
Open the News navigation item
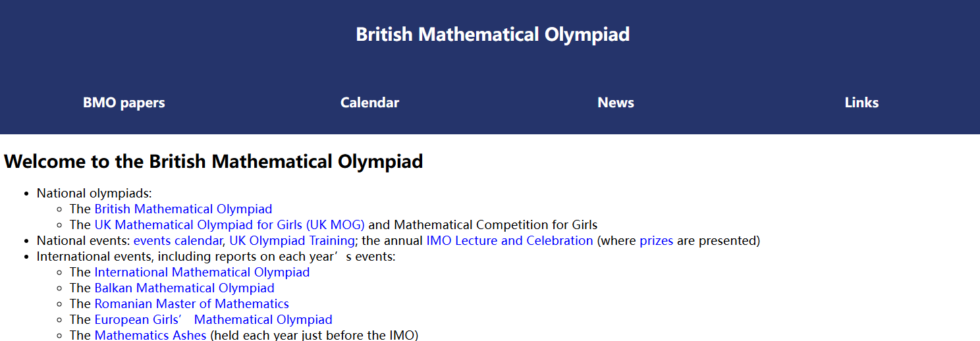[x=616, y=103]
